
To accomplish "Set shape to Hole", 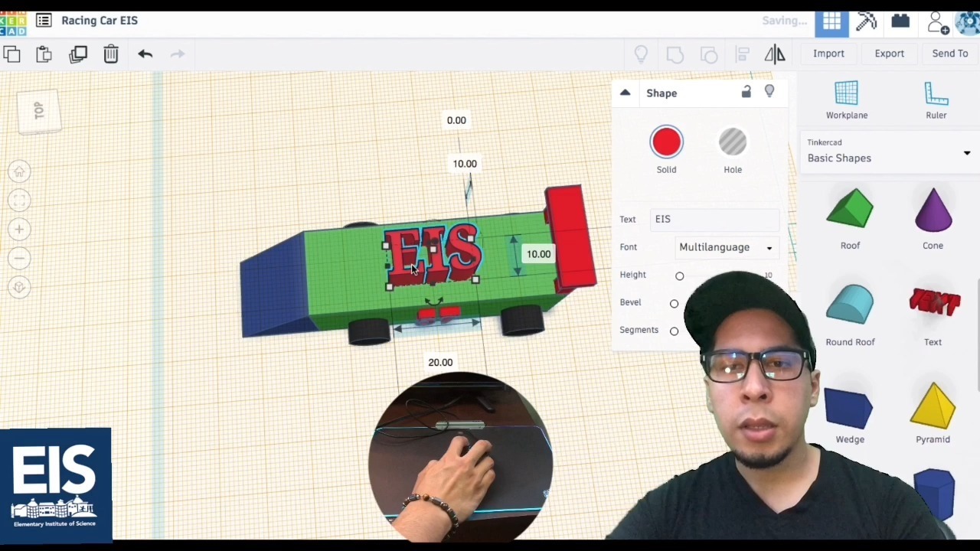I will [x=733, y=150].
